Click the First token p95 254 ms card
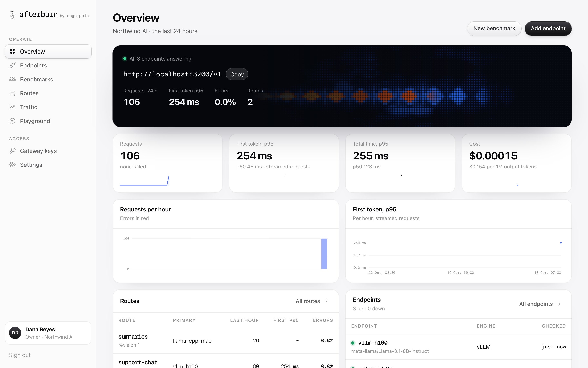The image size is (588, 368). (x=284, y=163)
